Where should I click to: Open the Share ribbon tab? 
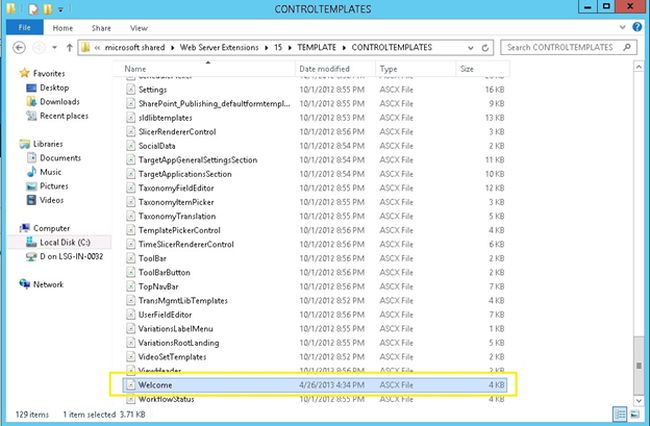click(101, 28)
